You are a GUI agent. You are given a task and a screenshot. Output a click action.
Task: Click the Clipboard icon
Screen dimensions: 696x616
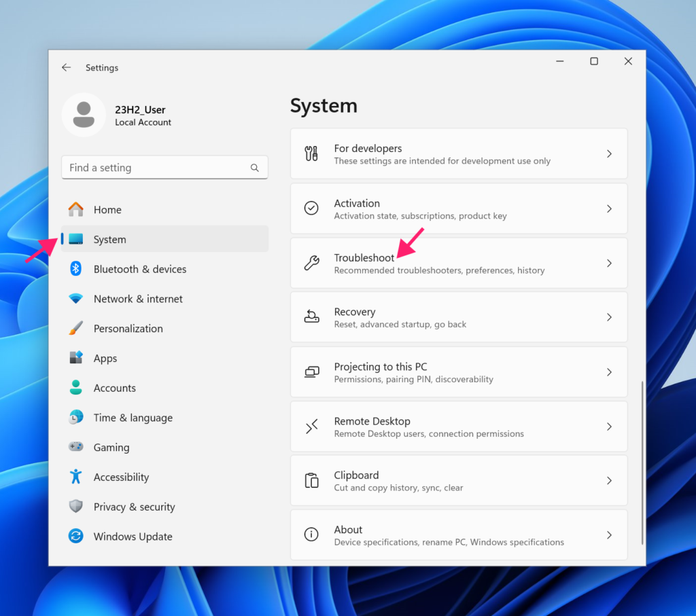pos(311,480)
